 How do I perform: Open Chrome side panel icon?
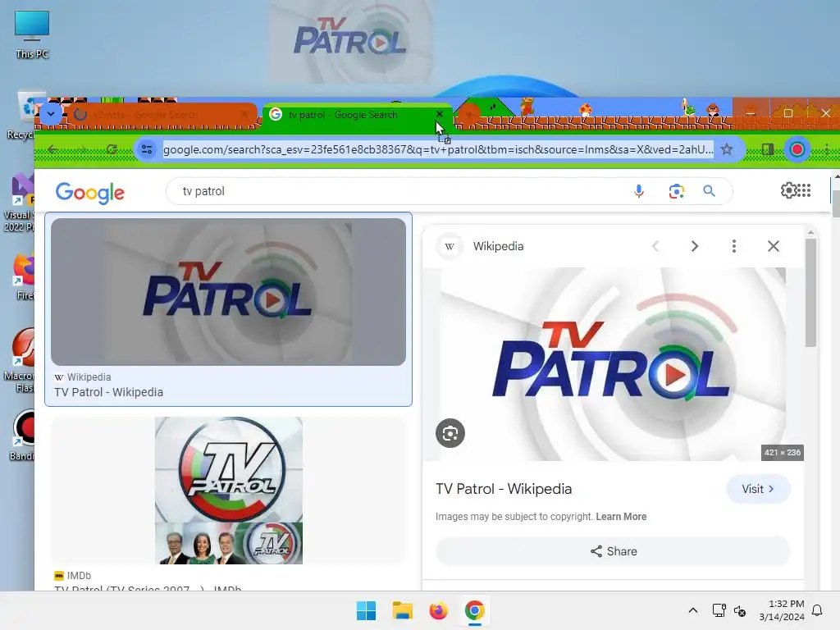coord(768,149)
